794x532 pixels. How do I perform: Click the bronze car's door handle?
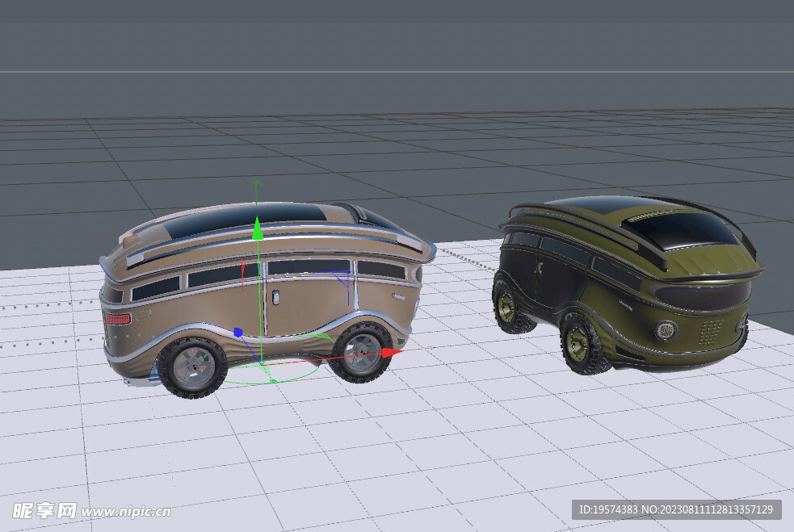(x=276, y=299)
